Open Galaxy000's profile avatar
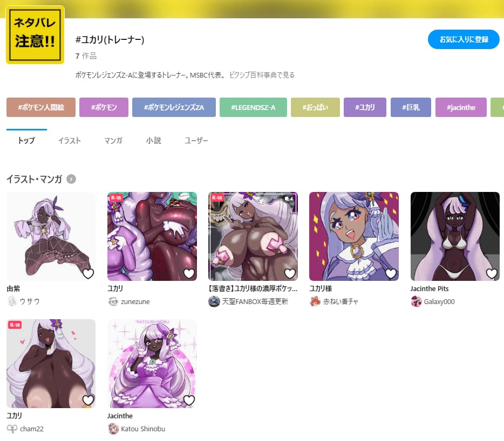Screen dimensions: 504x441 click(416, 301)
